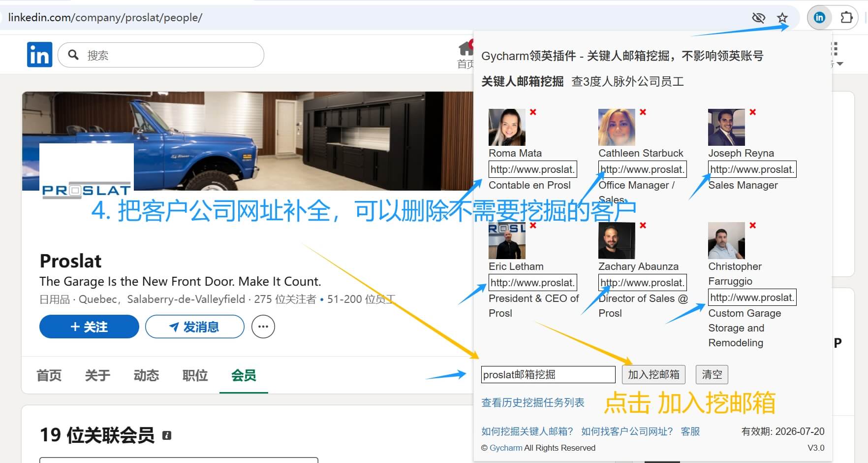Open the 动态 tab
The image size is (868, 463).
click(x=146, y=375)
